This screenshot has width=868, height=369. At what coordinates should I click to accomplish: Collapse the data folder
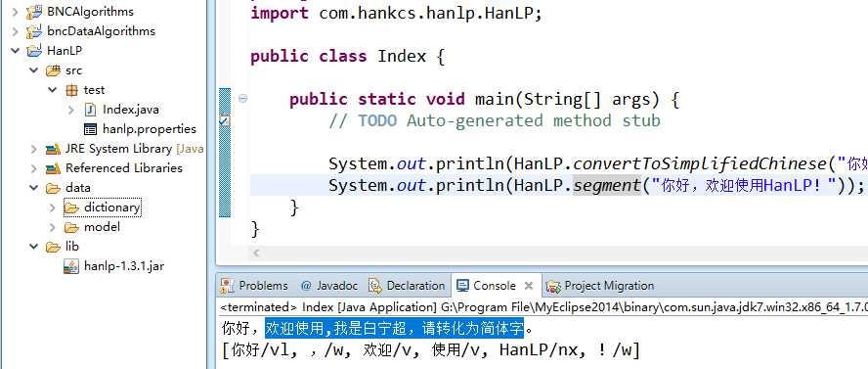(x=34, y=188)
